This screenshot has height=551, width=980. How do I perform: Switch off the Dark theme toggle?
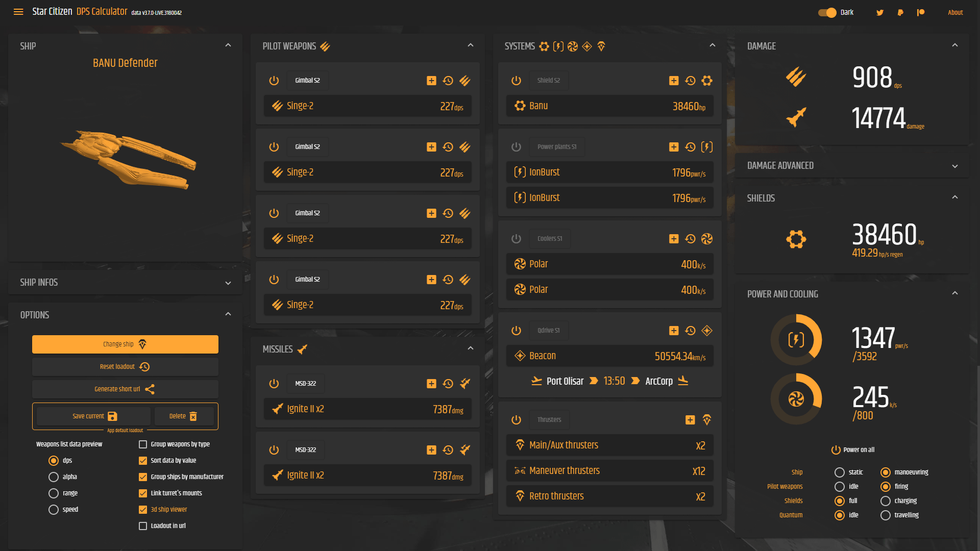[827, 13]
